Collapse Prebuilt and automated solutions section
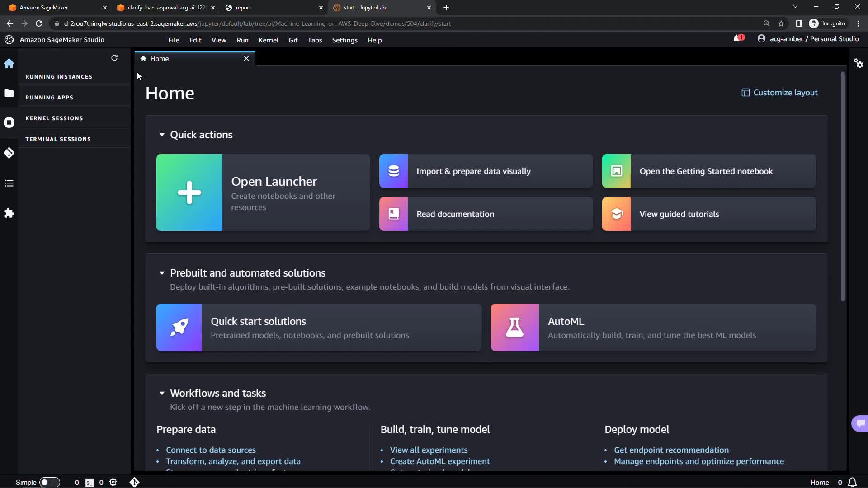The height and width of the screenshot is (488, 868). point(162,273)
